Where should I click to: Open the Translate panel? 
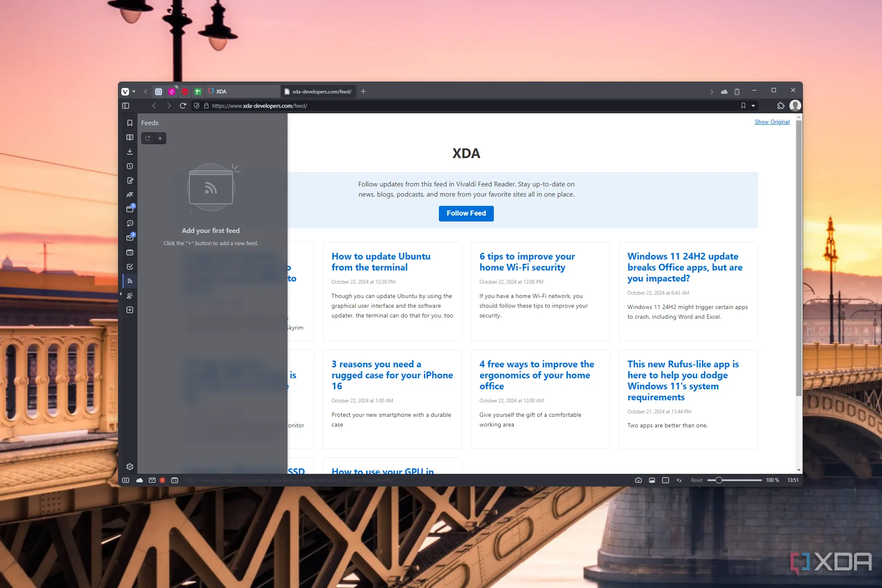tap(130, 195)
